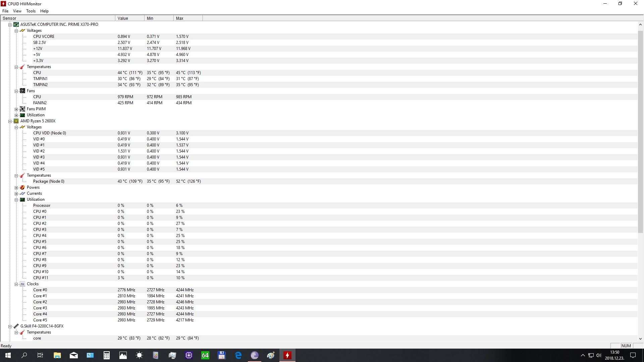Viewport: 644px width, 362px height.
Task: Click the memory stick icon beside G.Skill F4-3200C14-8GFX
Action: [x=16, y=326]
